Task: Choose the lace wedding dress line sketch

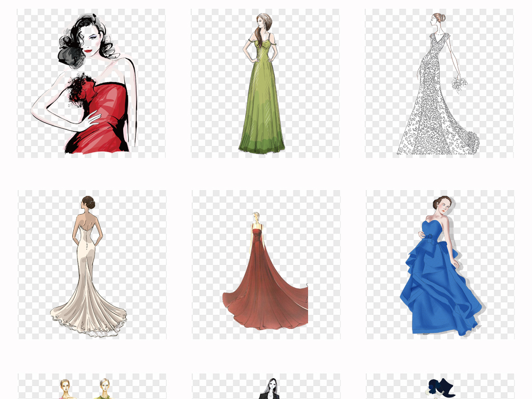Action: pos(440,83)
